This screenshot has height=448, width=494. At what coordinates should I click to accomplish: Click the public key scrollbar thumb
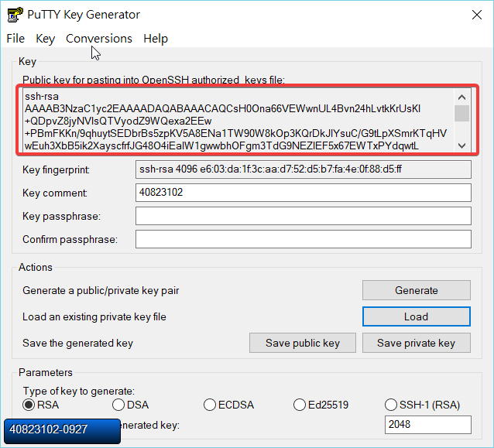[x=461, y=113]
